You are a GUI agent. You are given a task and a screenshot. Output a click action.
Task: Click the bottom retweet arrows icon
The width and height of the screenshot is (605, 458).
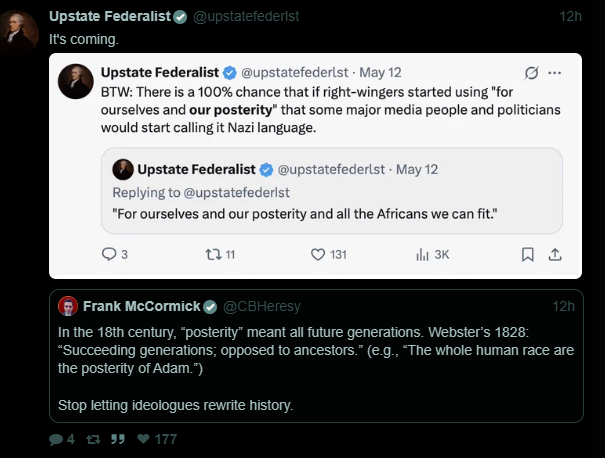coord(93,439)
